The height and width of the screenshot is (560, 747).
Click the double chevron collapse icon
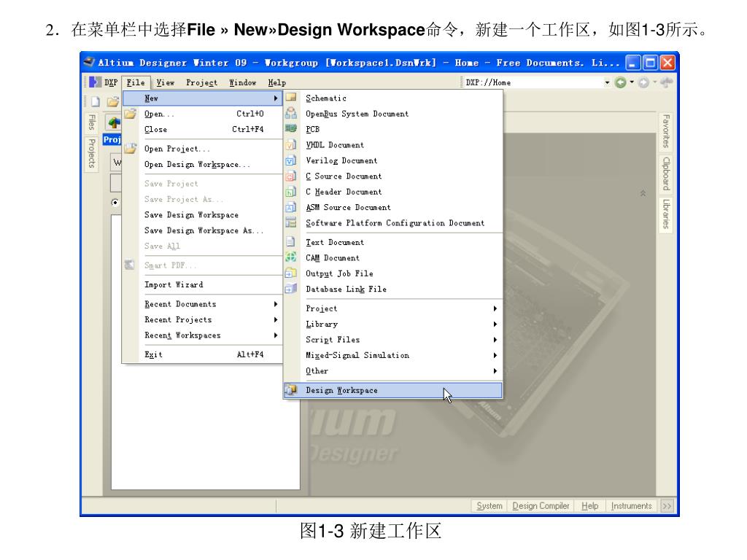click(x=643, y=193)
